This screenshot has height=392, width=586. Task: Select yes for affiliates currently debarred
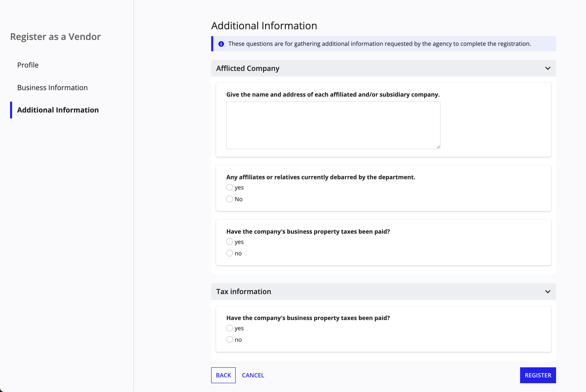pyautogui.click(x=229, y=187)
